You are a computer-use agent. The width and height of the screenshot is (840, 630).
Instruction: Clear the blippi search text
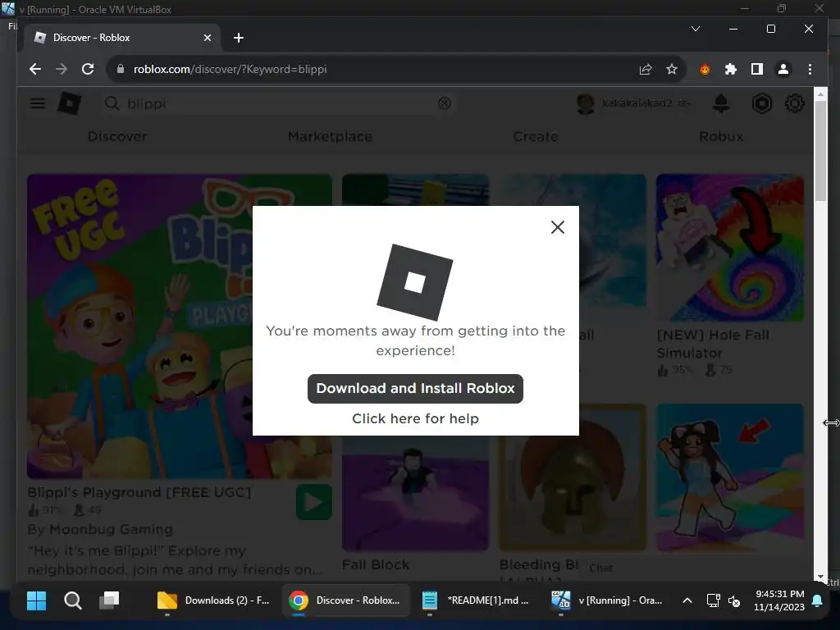(x=444, y=103)
